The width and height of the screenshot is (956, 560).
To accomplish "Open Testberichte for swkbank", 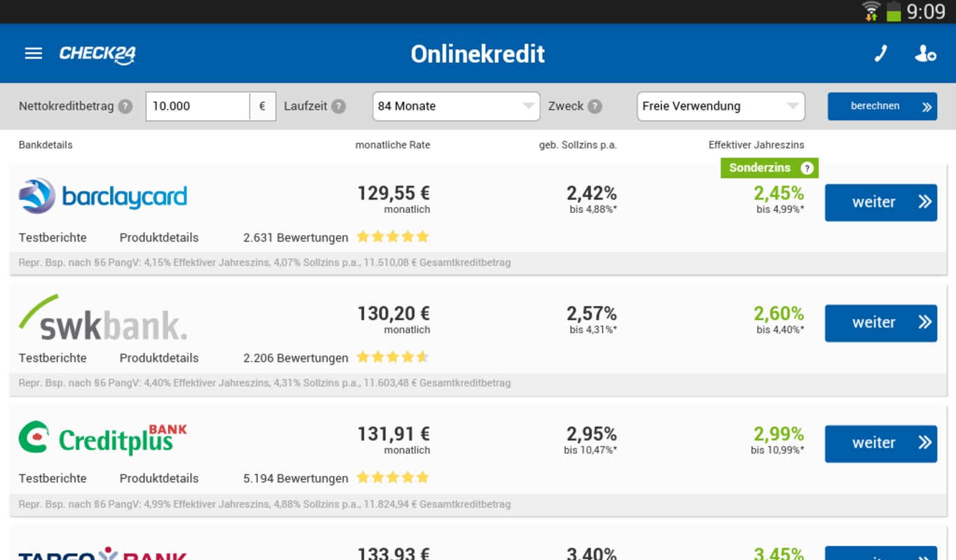I will pyautogui.click(x=53, y=358).
